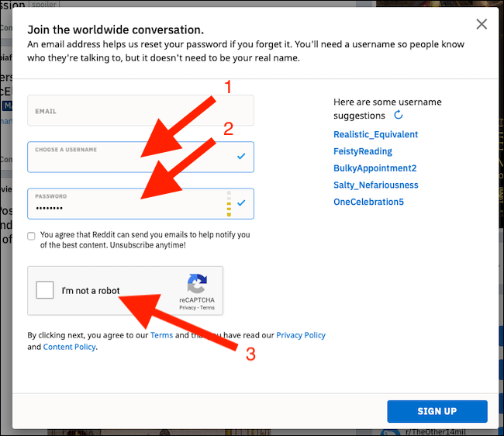
Task: Open the Content Policy link
Action: coord(70,347)
